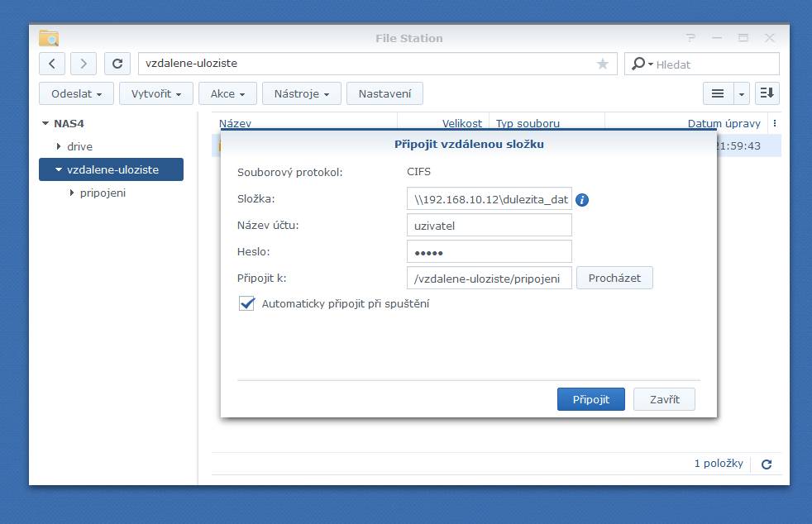The image size is (812, 524).
Task: Click the back navigation arrow
Action: (52, 64)
